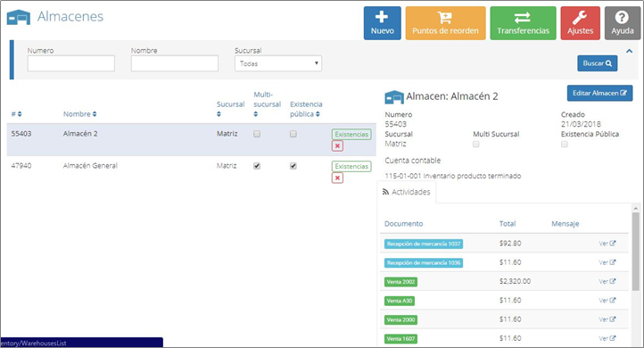The height and width of the screenshot is (348, 644).
Task: Open the Actividades tab
Action: point(407,192)
